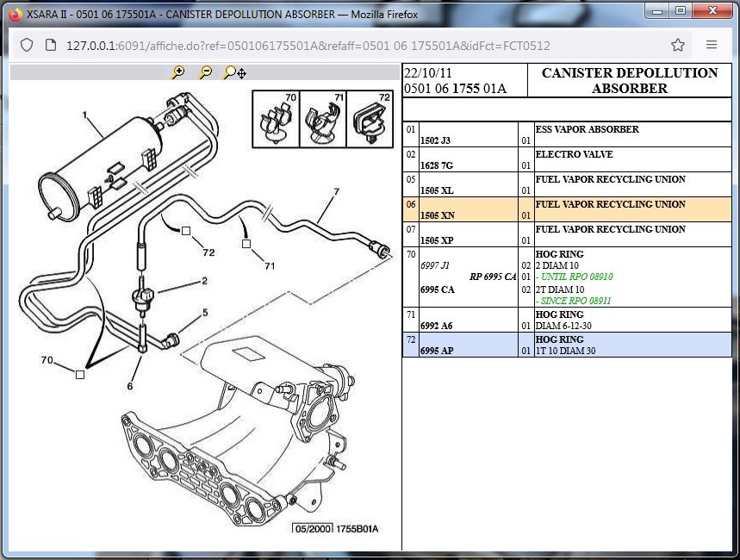Click diagram label 5 union

tap(205, 313)
